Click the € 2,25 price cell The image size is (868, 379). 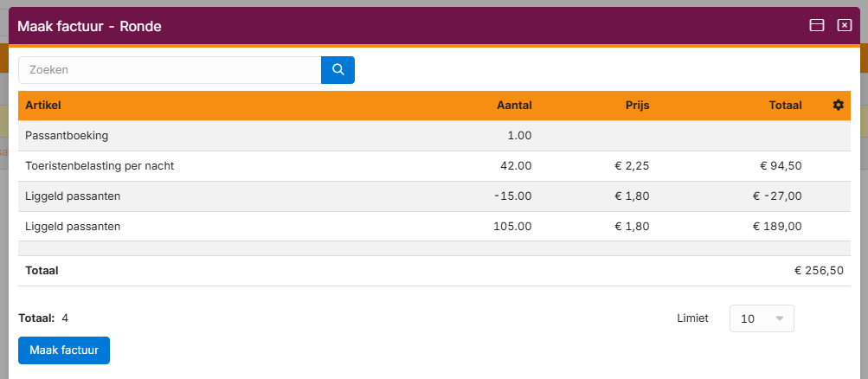point(632,166)
